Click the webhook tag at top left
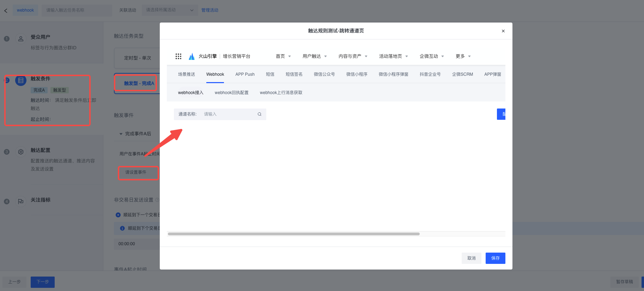This screenshot has height=291, width=644. click(x=25, y=10)
